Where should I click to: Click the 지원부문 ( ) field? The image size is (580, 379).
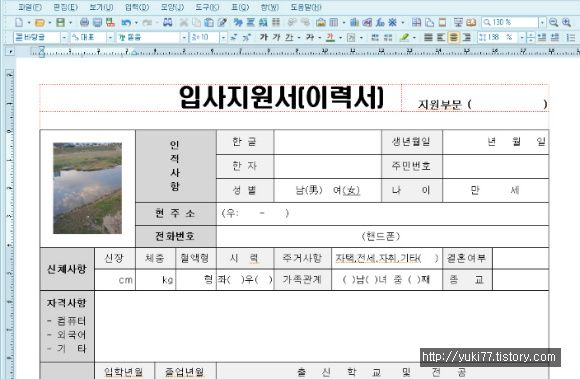[x=482, y=105]
